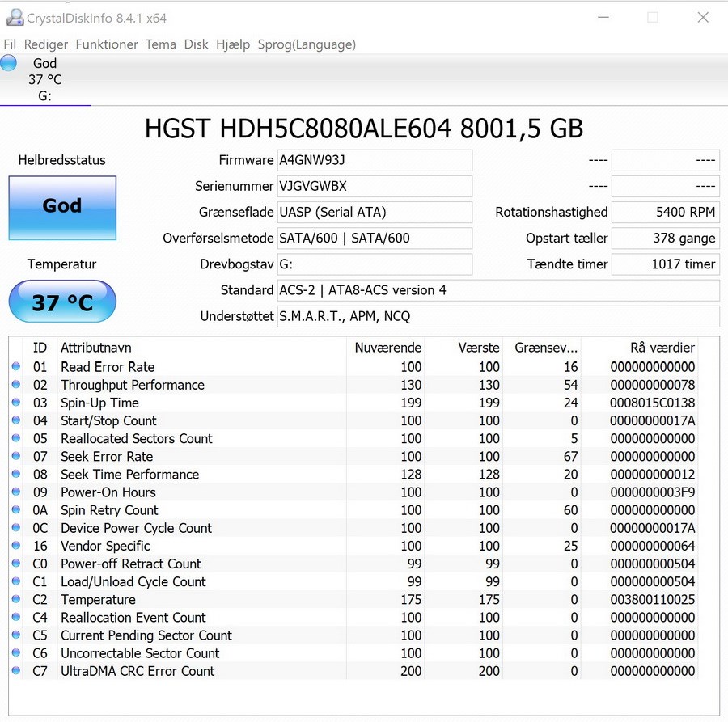Click status dot for UltraDMA CRC Error Count

(x=15, y=671)
